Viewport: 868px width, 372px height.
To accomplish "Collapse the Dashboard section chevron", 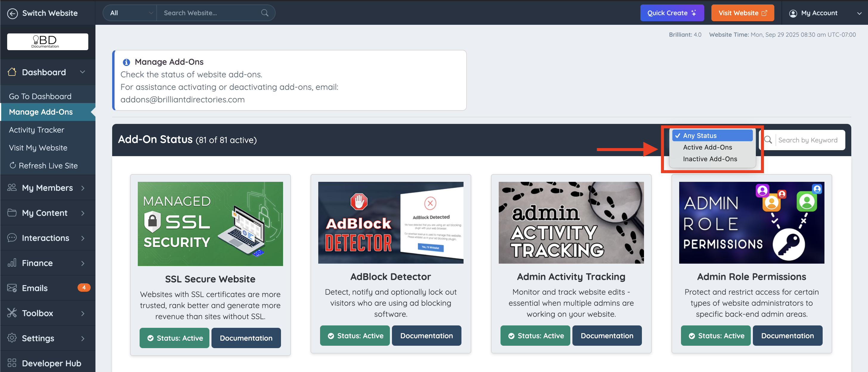I will tap(83, 72).
